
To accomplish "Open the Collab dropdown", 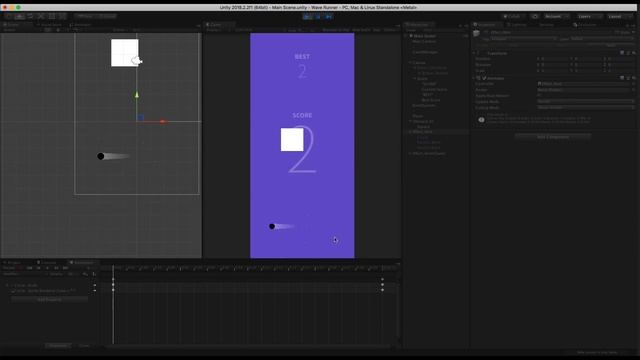I will coord(513,16).
